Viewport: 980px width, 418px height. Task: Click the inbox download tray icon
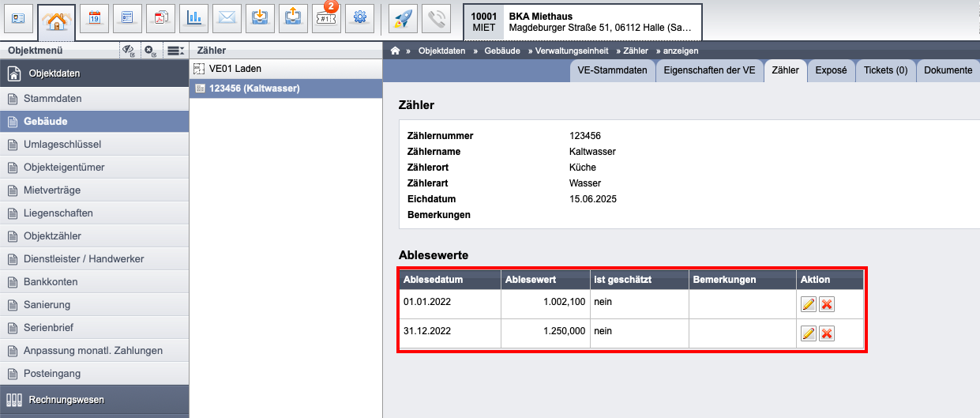pos(261,17)
